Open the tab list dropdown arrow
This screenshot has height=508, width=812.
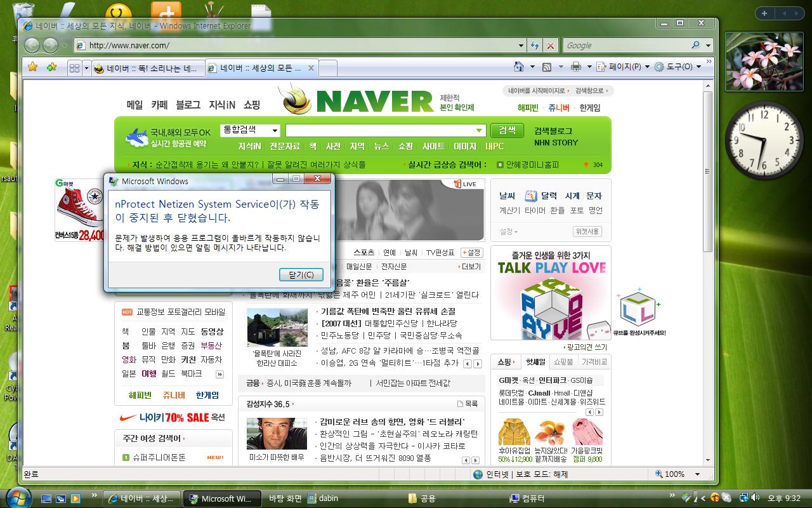click(x=86, y=67)
